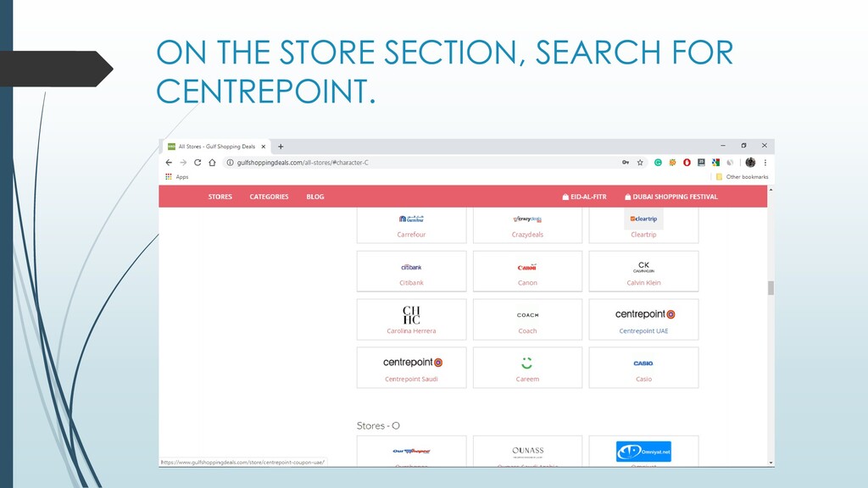Open the Casio store card
868x488 pixels.
tap(644, 368)
